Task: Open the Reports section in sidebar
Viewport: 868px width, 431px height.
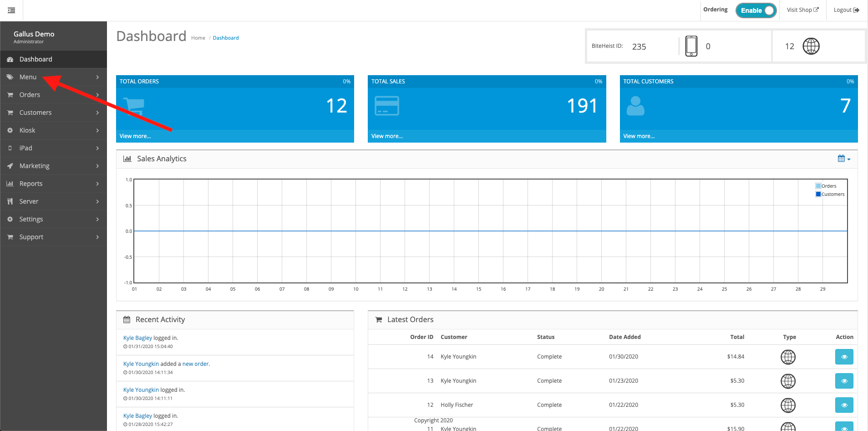Action: point(53,184)
